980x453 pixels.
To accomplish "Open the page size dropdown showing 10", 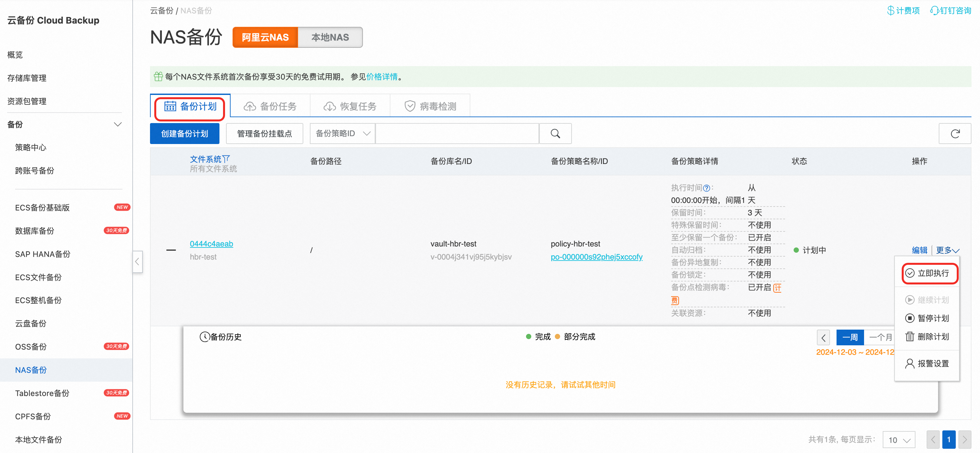I will pyautogui.click(x=898, y=440).
